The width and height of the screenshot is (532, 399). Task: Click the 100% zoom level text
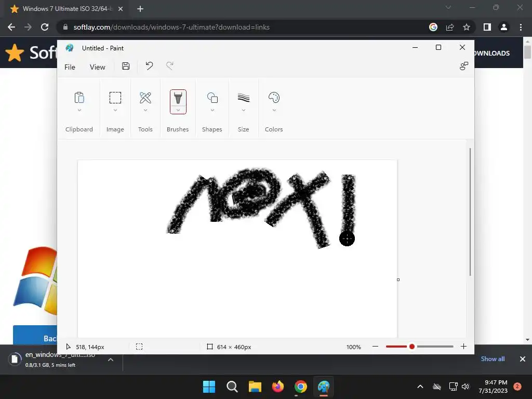click(x=353, y=347)
